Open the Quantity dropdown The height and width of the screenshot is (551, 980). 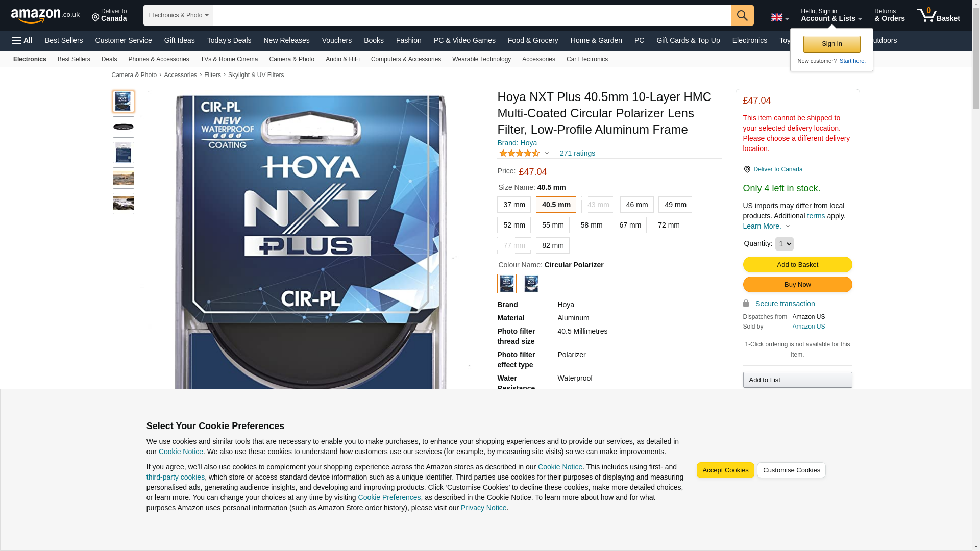coord(783,244)
